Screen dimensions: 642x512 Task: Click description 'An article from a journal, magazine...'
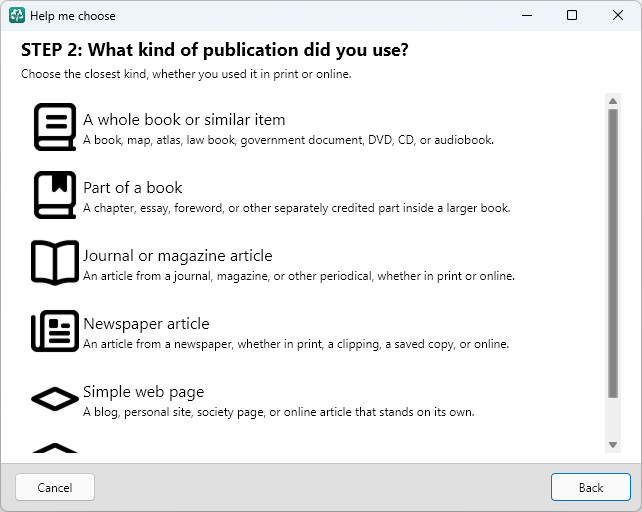tap(299, 276)
